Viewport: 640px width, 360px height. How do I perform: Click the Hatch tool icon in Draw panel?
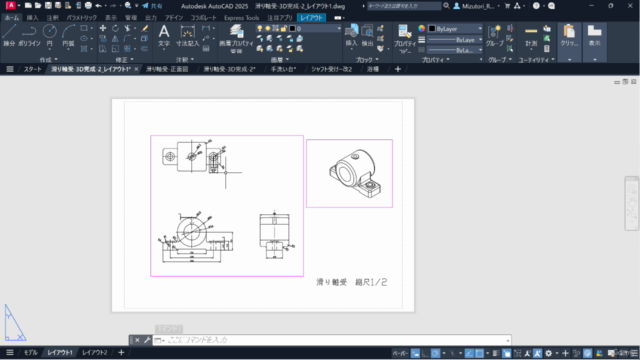click(x=84, y=49)
